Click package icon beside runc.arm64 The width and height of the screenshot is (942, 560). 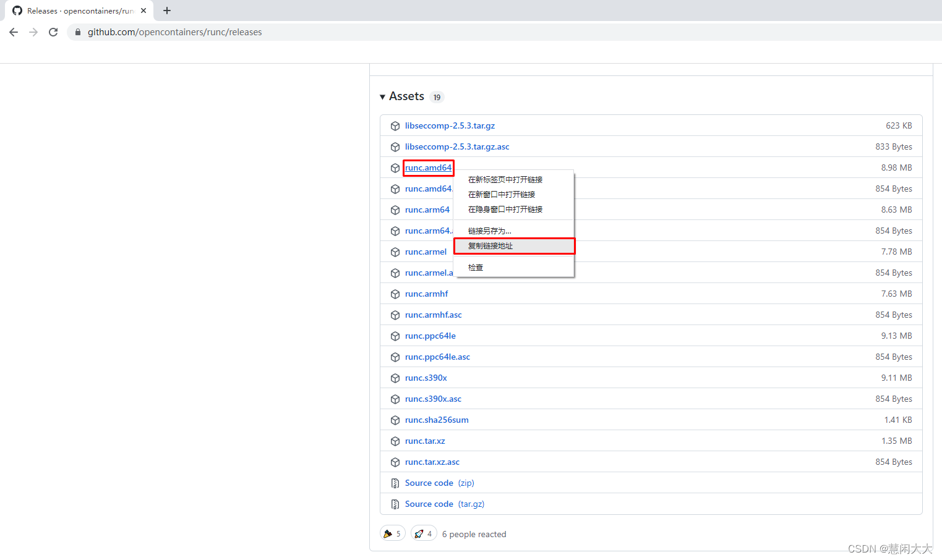(395, 210)
